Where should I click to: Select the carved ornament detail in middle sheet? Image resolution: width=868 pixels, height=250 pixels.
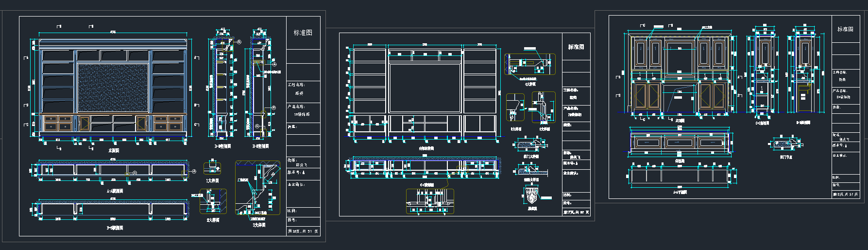click(532, 198)
